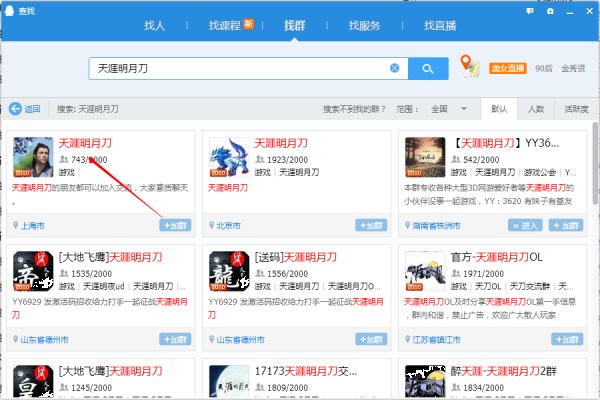600x400 pixels.
Task: Click 山东省德州市 under 1535/2000 group
Action: coord(44,340)
